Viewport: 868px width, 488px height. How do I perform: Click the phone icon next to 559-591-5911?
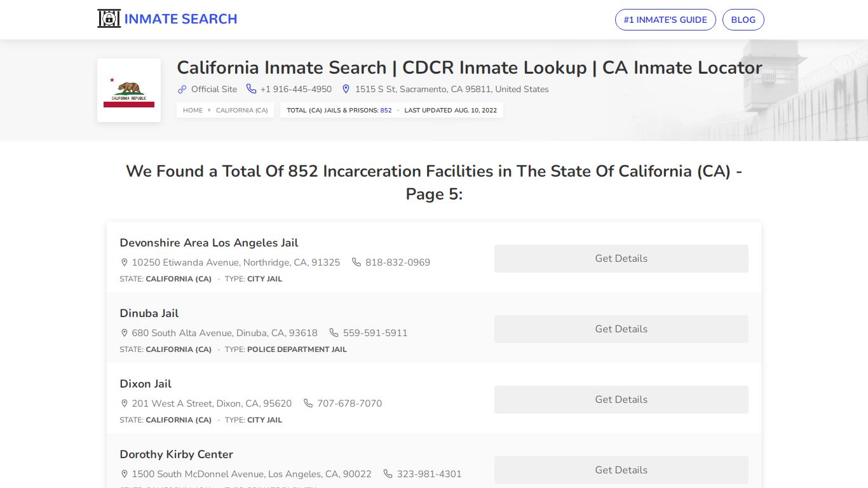pyautogui.click(x=334, y=333)
